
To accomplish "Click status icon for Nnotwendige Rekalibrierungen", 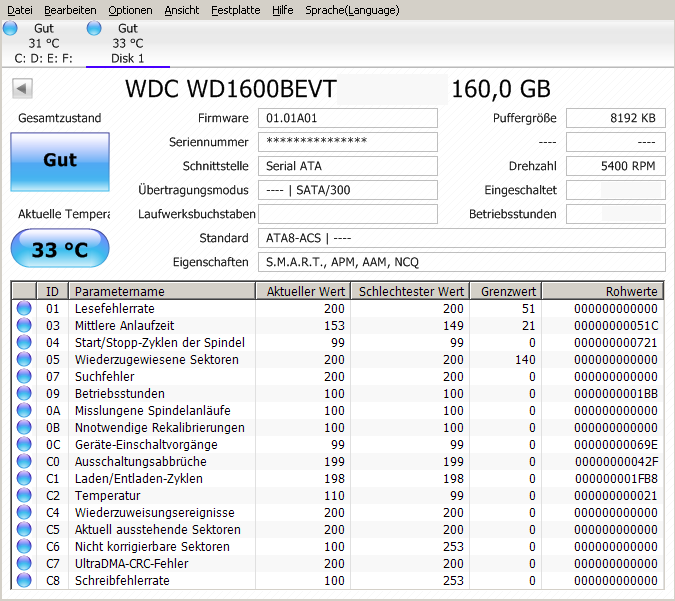I will coord(24,427).
